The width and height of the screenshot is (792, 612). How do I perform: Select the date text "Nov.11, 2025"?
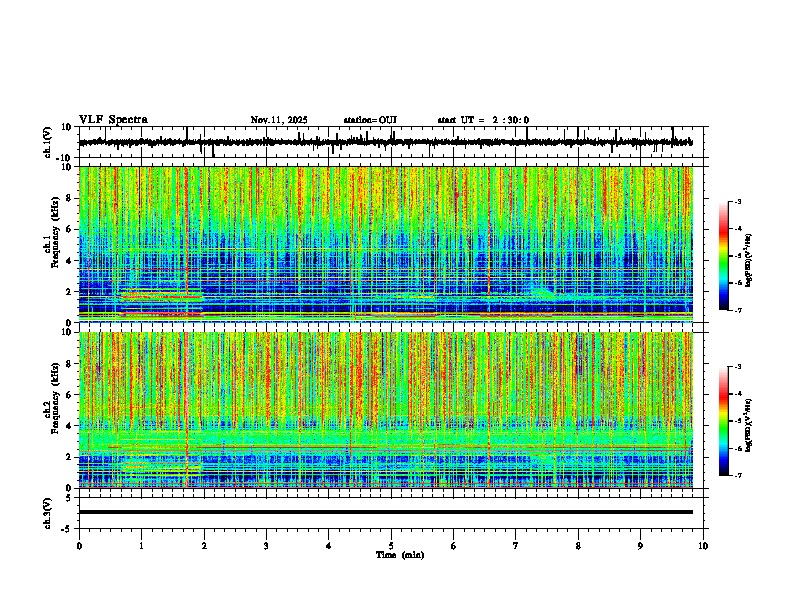point(279,120)
